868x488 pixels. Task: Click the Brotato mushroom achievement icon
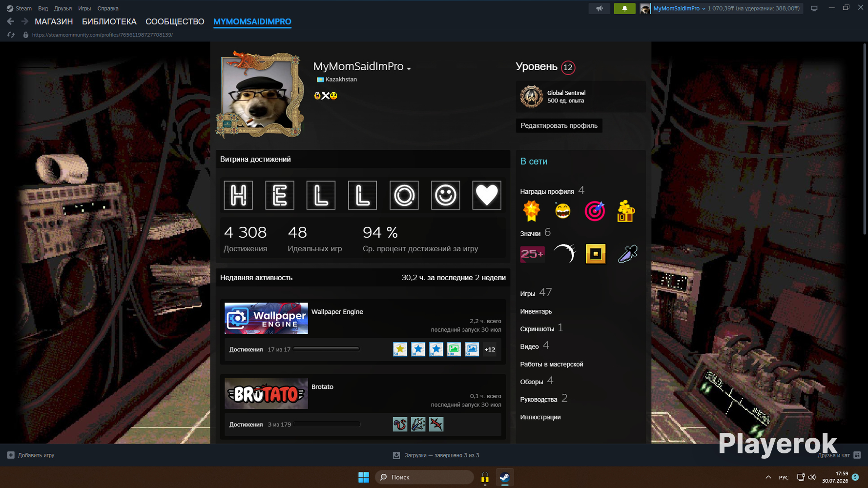tap(400, 424)
